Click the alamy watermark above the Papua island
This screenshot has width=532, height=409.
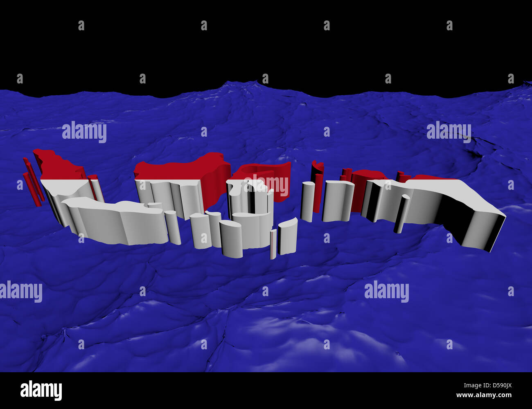click(x=449, y=132)
